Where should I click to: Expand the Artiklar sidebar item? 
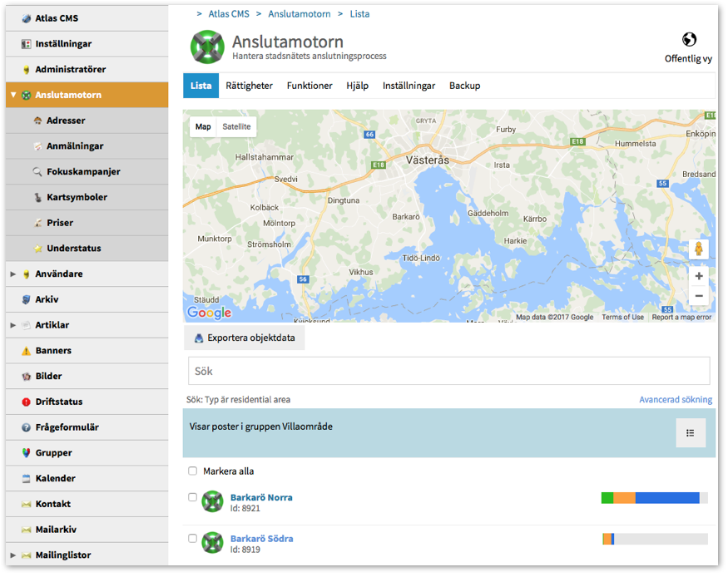click(x=13, y=325)
